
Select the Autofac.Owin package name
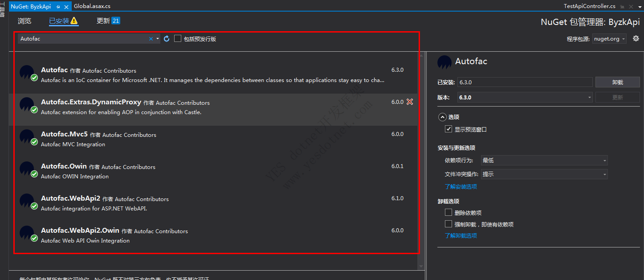pos(64,166)
